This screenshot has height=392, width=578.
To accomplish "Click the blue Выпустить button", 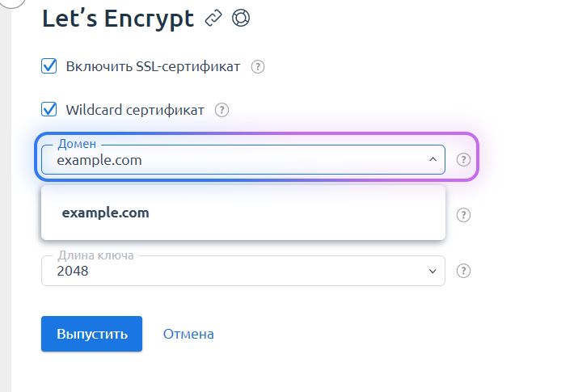I will [x=92, y=334].
